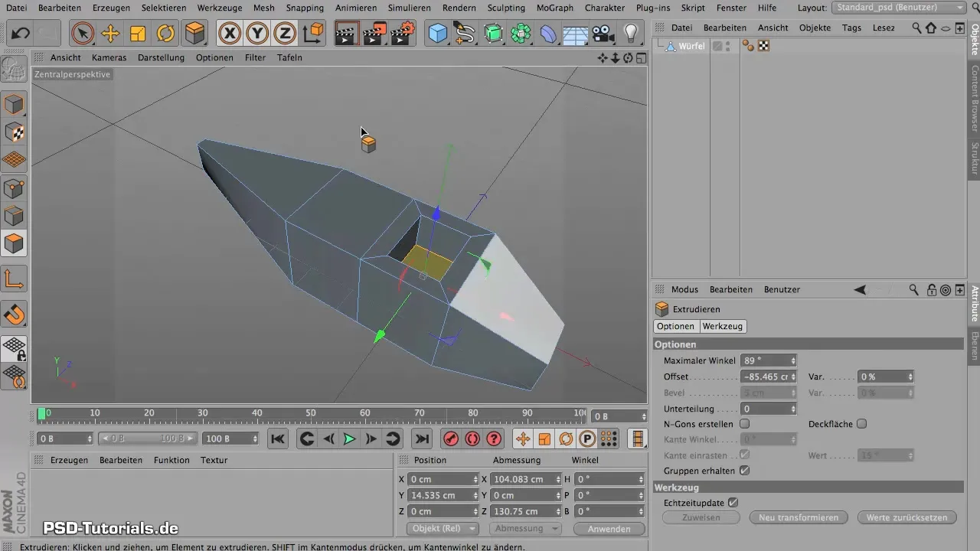Toggle world coordinate system icon
980x551 pixels.
(312, 34)
